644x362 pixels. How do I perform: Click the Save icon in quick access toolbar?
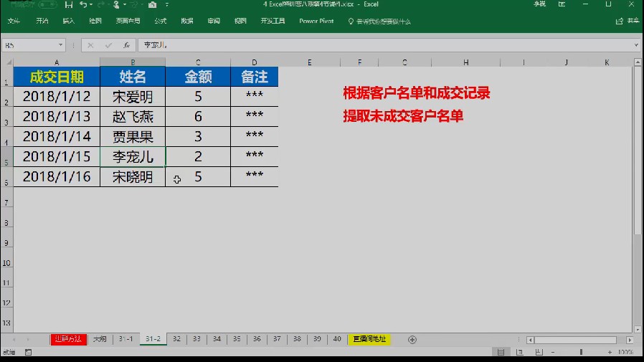click(69, 4)
